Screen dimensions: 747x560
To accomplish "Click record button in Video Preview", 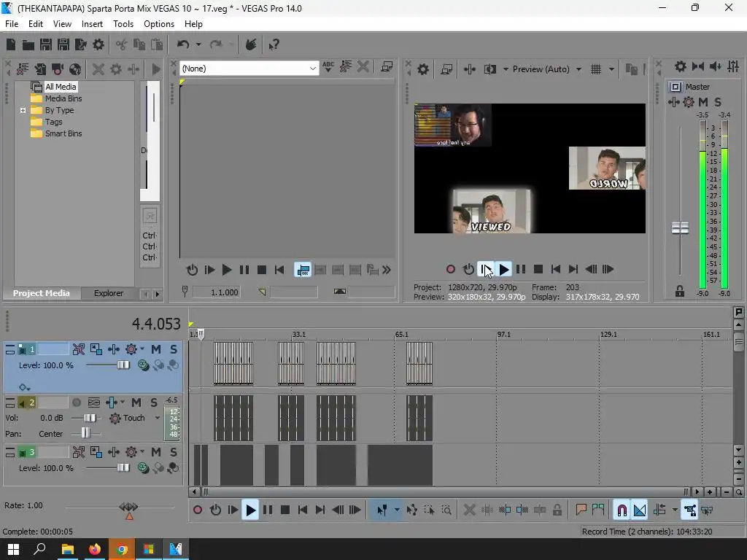I will coord(451,270).
